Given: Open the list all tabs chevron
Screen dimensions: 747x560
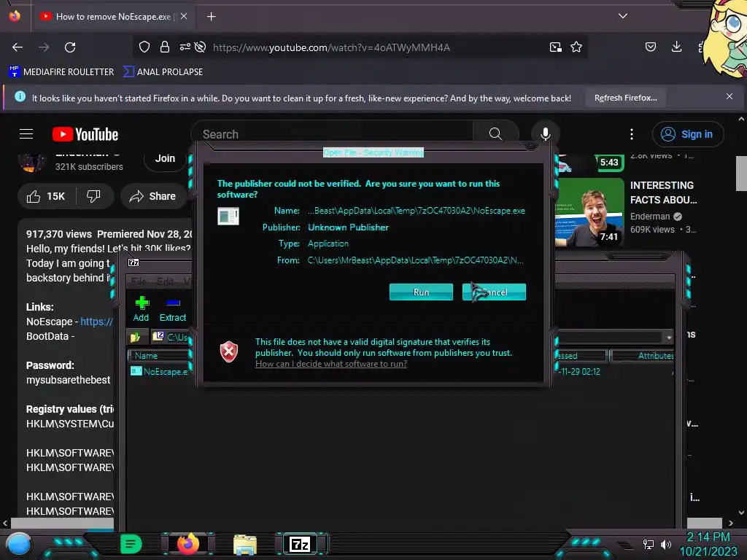Looking at the screenshot, I should 622,16.
